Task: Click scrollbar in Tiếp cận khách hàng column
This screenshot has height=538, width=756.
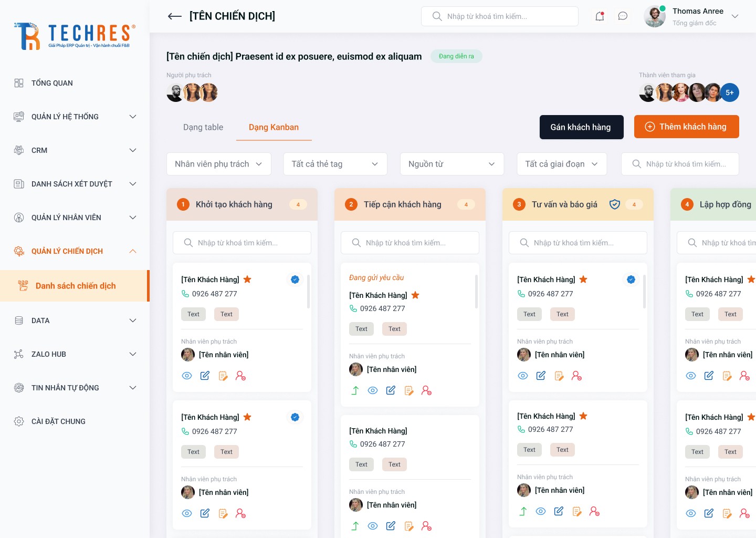Action: 476,291
